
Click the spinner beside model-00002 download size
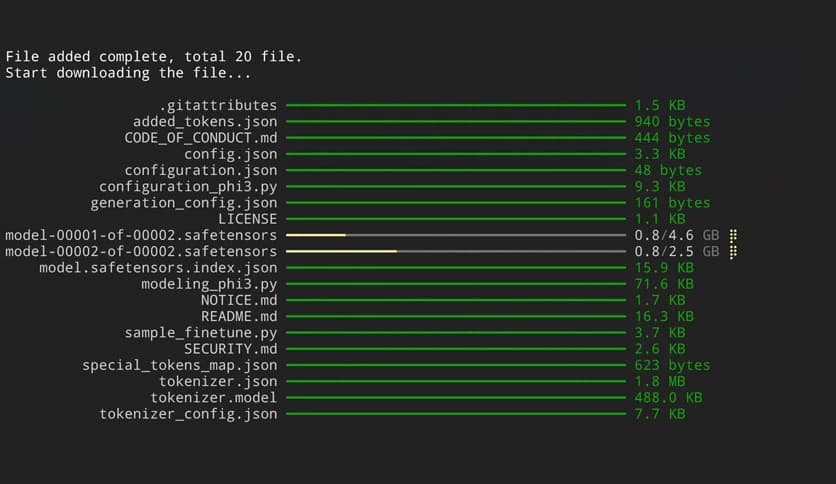(x=733, y=251)
